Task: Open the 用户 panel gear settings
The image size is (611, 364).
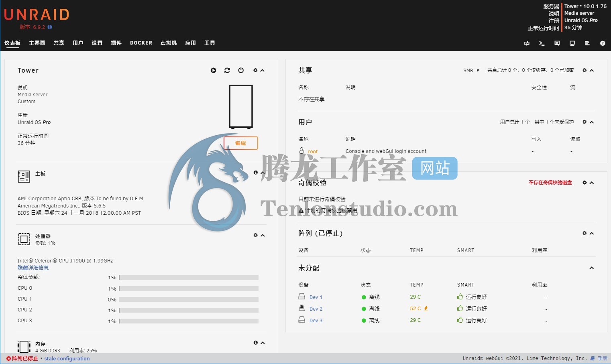Action: click(585, 122)
